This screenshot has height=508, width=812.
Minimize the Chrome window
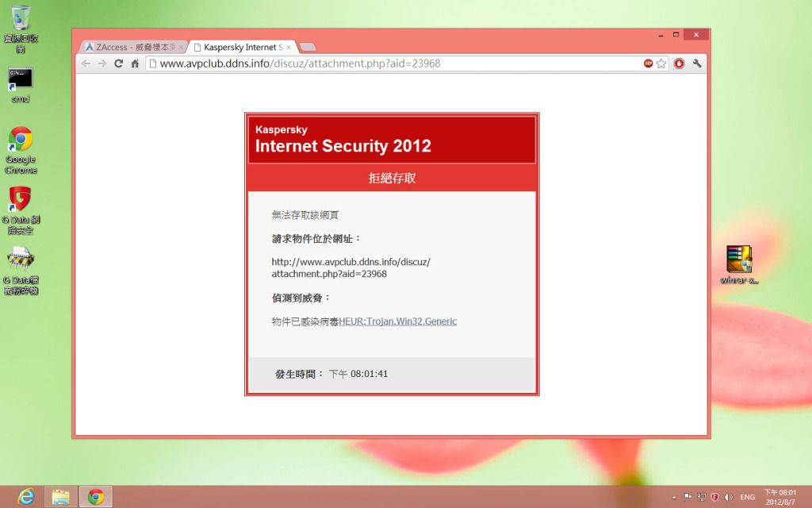pos(661,35)
